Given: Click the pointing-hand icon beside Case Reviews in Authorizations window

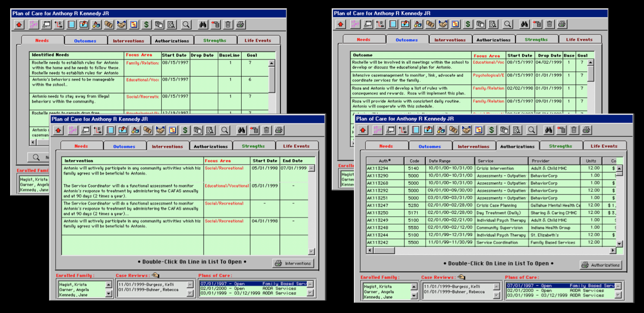Looking at the screenshot, I should (461, 277).
